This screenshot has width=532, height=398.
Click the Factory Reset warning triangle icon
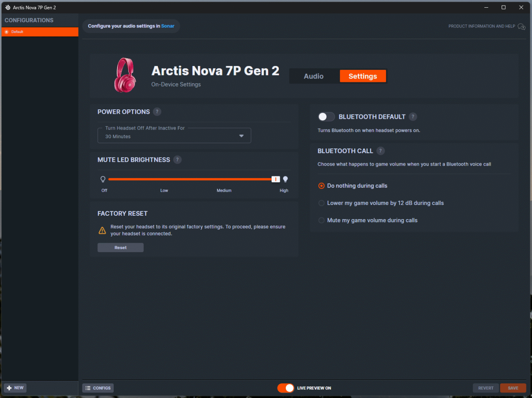(102, 231)
